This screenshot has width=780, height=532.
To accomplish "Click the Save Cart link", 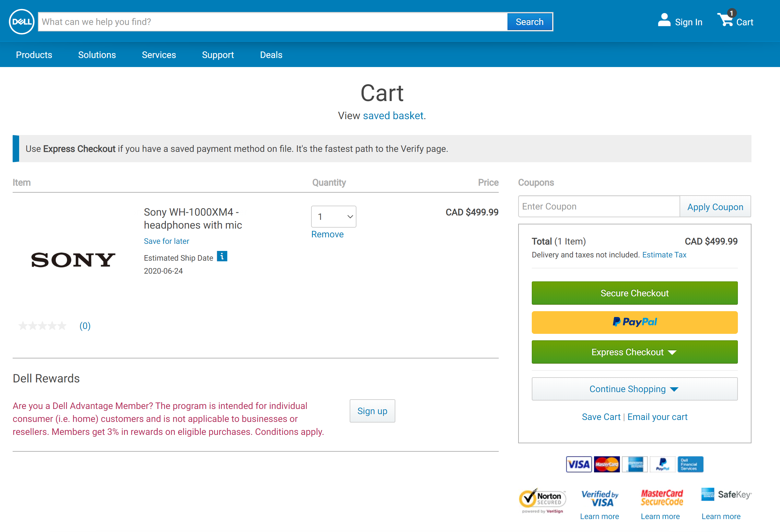I will point(601,417).
